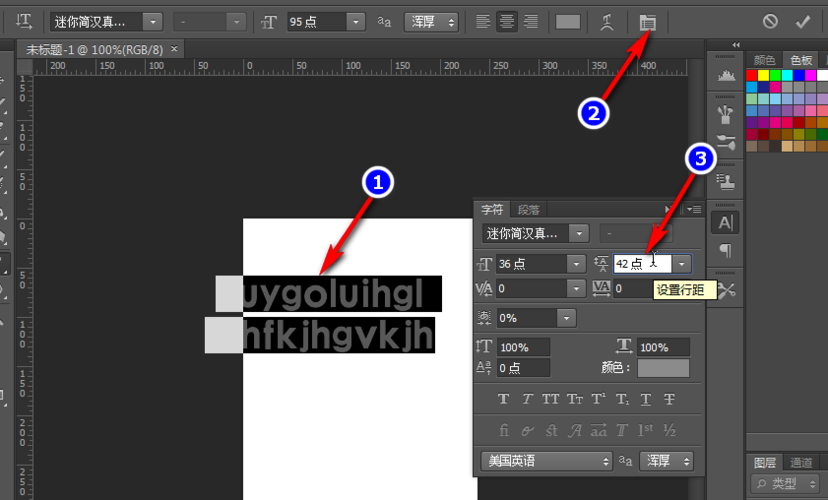This screenshot has width=828, height=500.
Task: Collapse panels with the double-arrow icon
Action: click(736, 45)
